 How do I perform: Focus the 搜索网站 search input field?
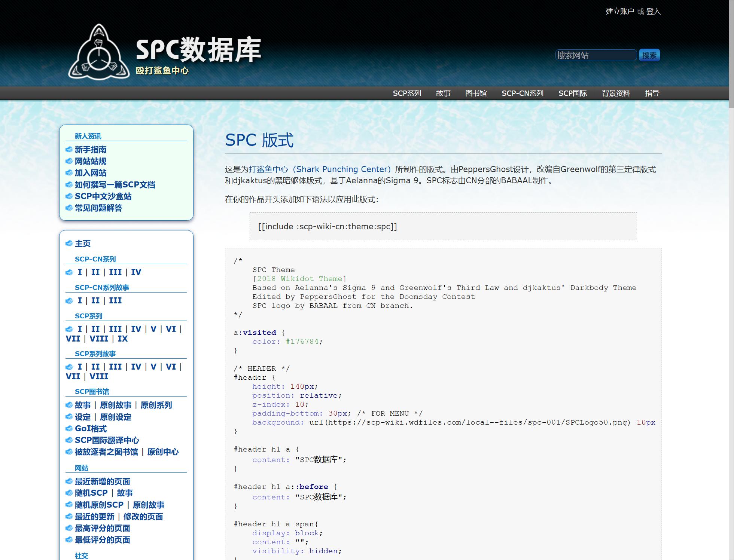[x=596, y=55]
